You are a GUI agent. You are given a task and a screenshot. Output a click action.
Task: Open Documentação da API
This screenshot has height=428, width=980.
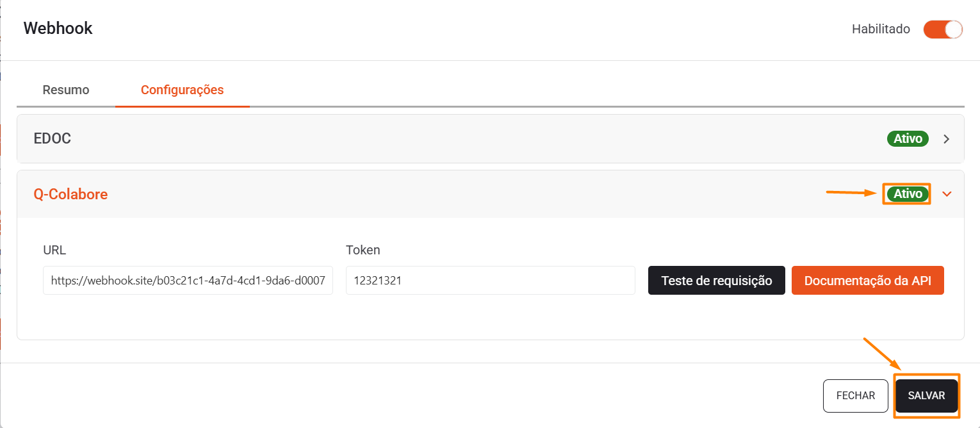coord(867,281)
